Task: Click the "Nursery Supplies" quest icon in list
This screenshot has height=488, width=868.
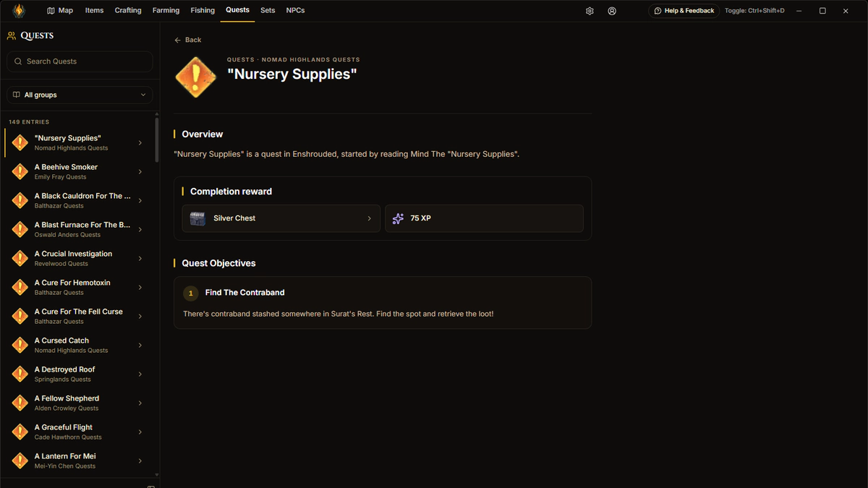Action: click(x=20, y=142)
